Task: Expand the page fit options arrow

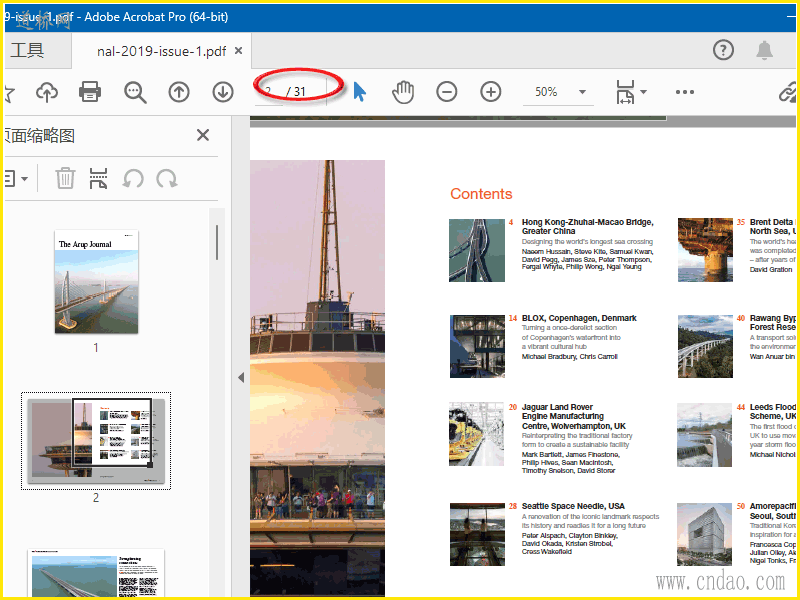Action: point(643,92)
